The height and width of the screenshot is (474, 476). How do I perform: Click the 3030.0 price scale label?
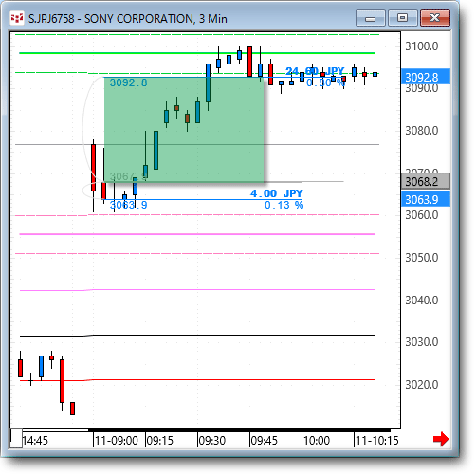point(422,342)
